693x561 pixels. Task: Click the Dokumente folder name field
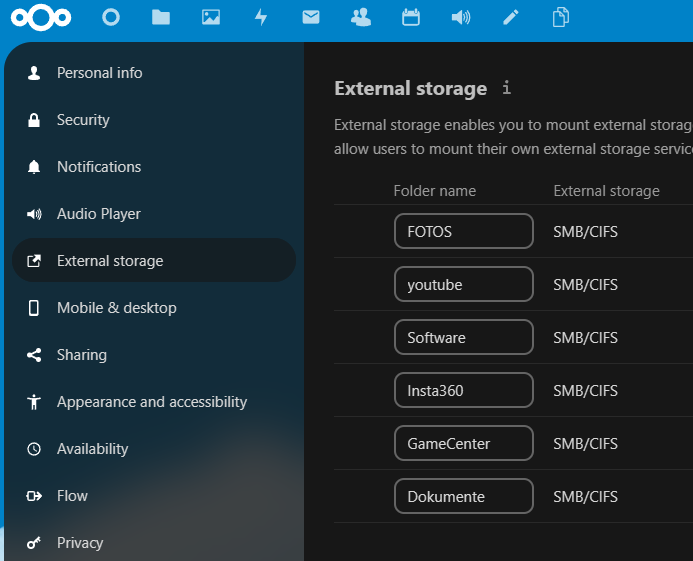click(464, 496)
